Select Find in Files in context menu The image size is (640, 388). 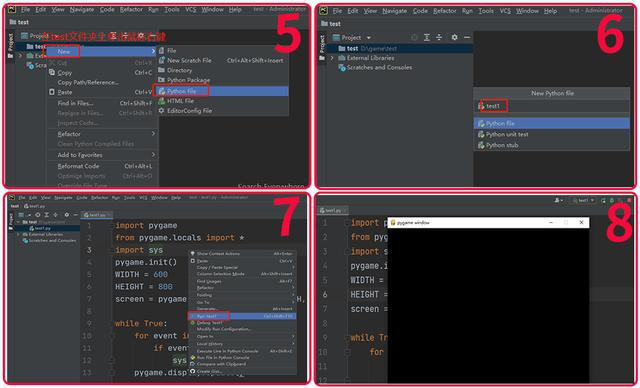click(x=101, y=103)
